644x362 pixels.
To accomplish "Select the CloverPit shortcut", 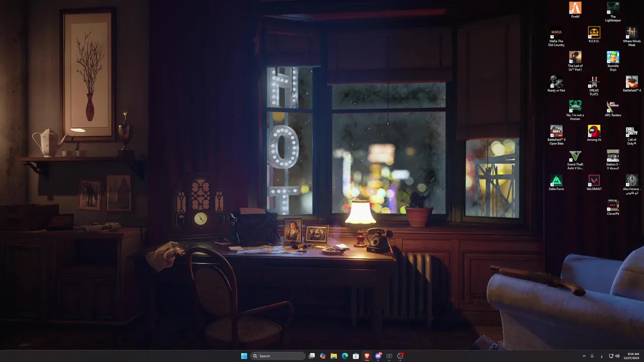I will click(613, 207).
